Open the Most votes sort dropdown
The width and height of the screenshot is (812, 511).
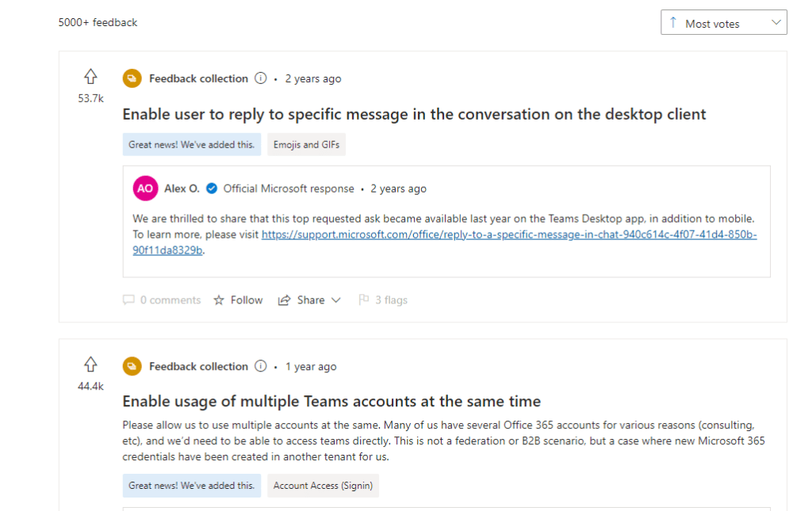(x=723, y=23)
